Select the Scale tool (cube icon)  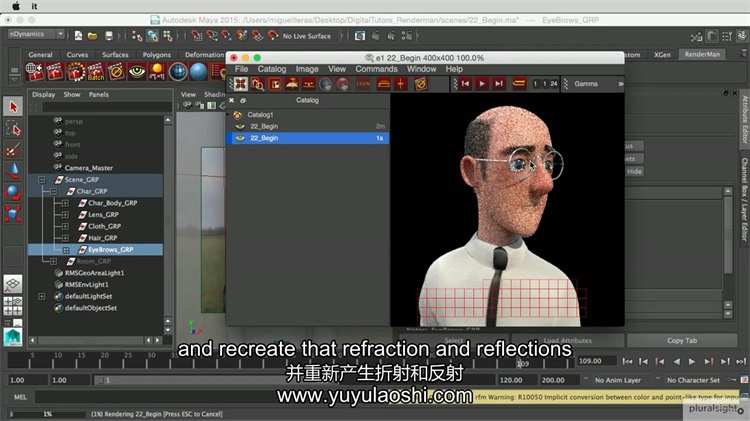[13, 214]
